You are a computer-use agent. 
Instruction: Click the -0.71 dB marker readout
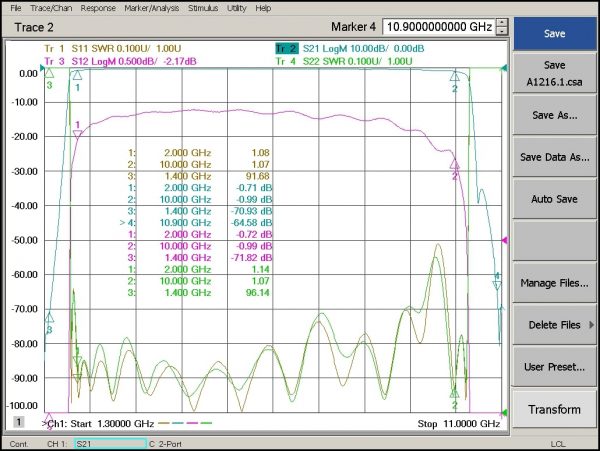click(x=254, y=188)
